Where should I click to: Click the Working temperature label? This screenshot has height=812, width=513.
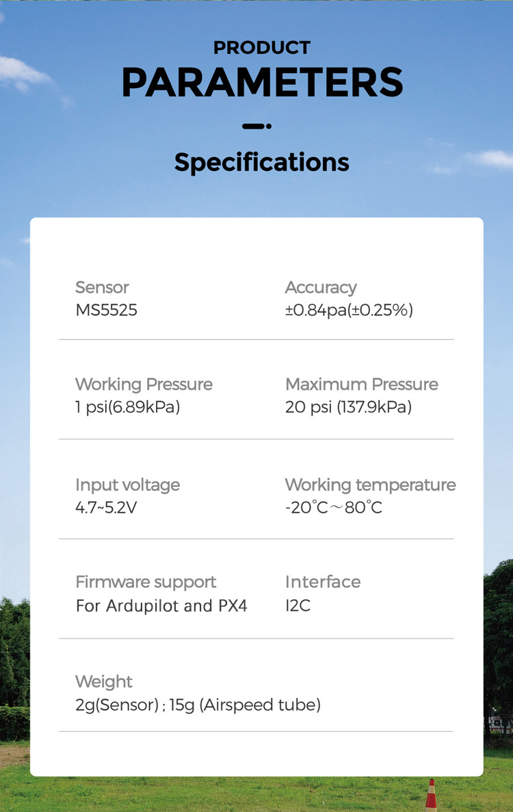[370, 485]
